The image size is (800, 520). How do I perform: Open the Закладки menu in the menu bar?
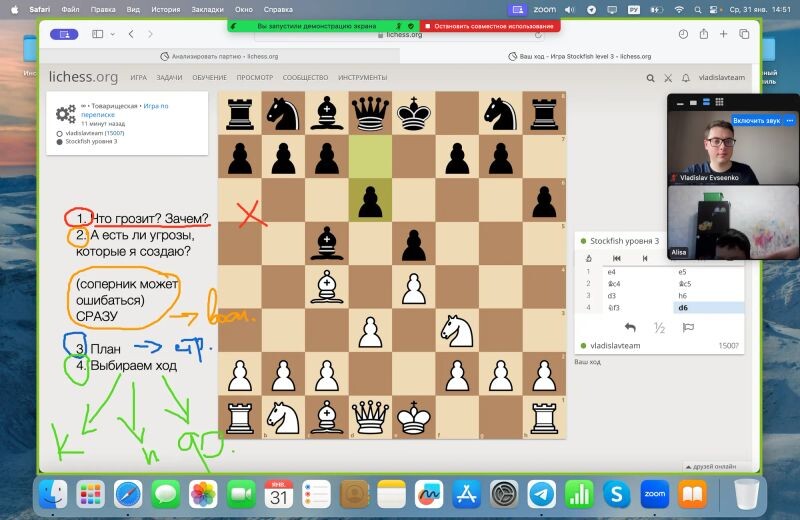pos(207,8)
